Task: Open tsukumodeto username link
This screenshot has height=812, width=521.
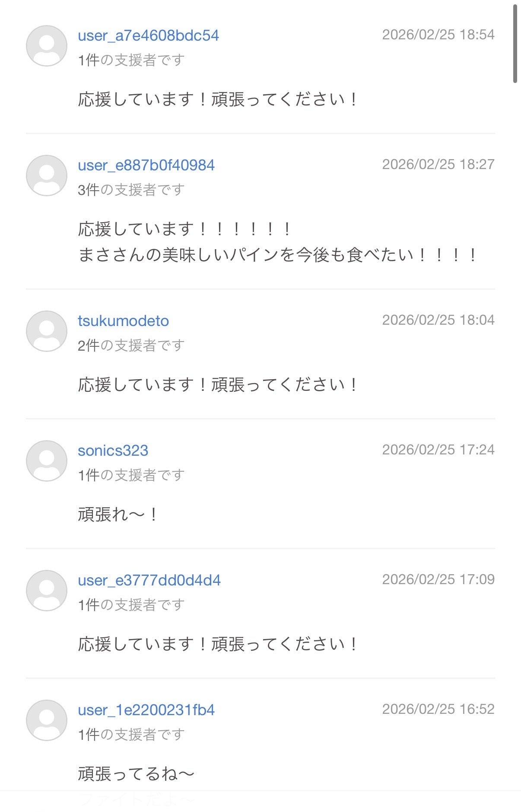Action: (123, 321)
